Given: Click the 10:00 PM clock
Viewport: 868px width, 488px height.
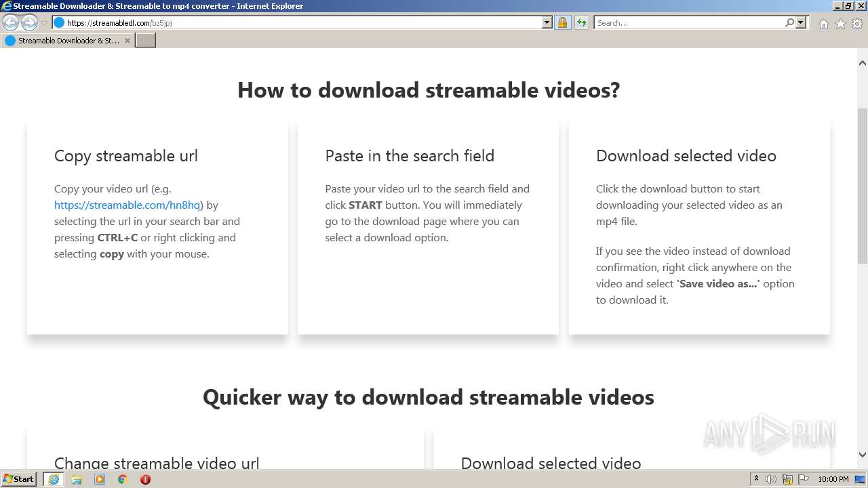Looking at the screenshot, I should tap(833, 479).
